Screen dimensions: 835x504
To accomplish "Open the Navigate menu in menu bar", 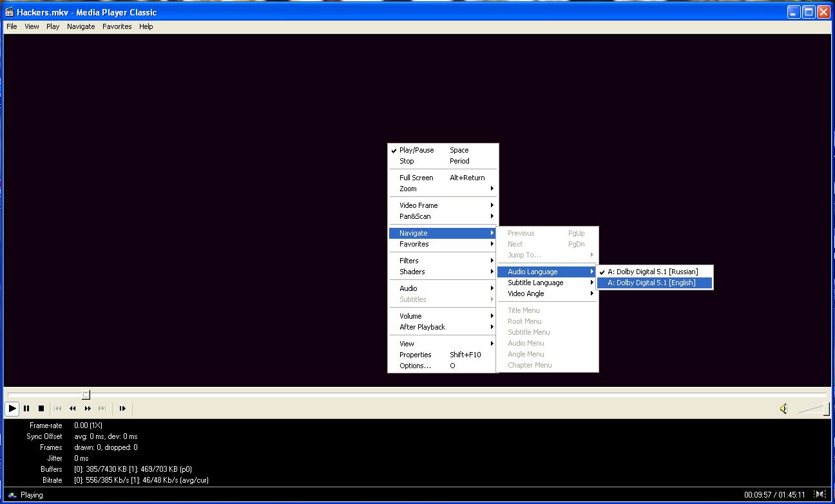I will [81, 26].
